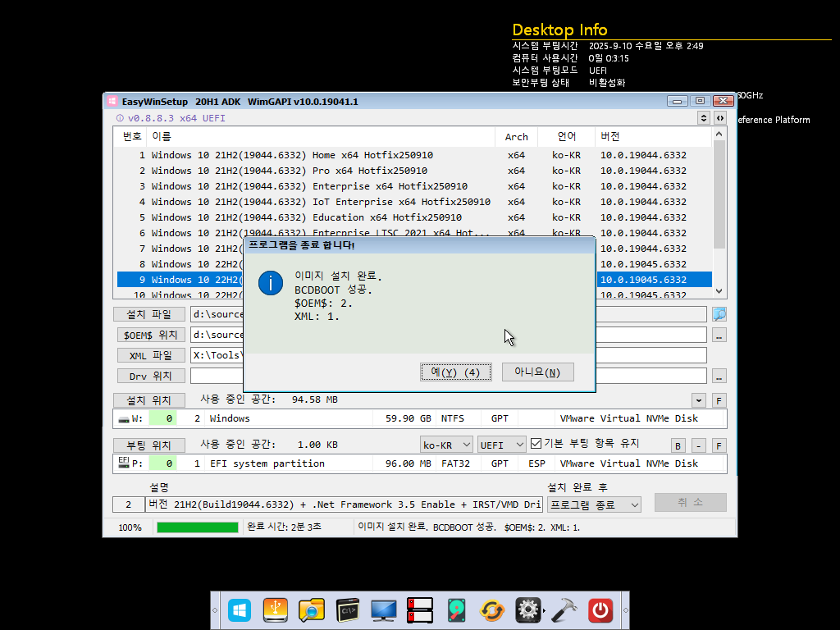The height and width of the screenshot is (630, 840).
Task: Open the hammer tools dock icon
Action: click(564, 610)
